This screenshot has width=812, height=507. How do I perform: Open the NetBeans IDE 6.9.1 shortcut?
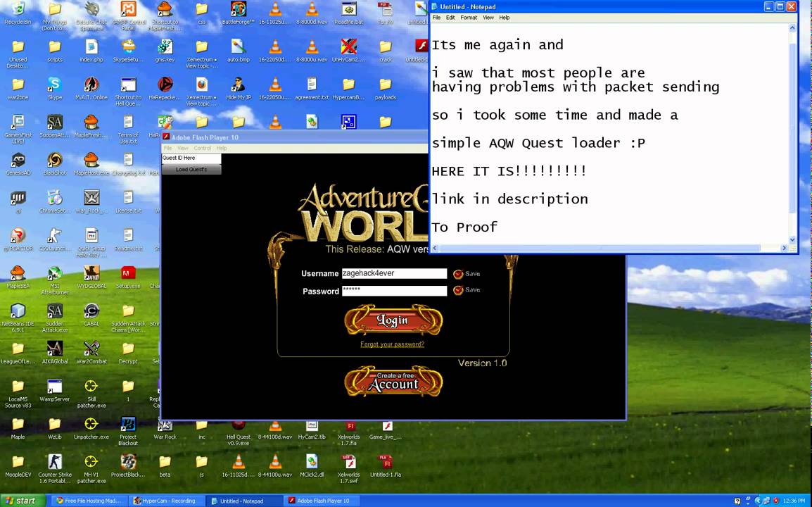18,311
